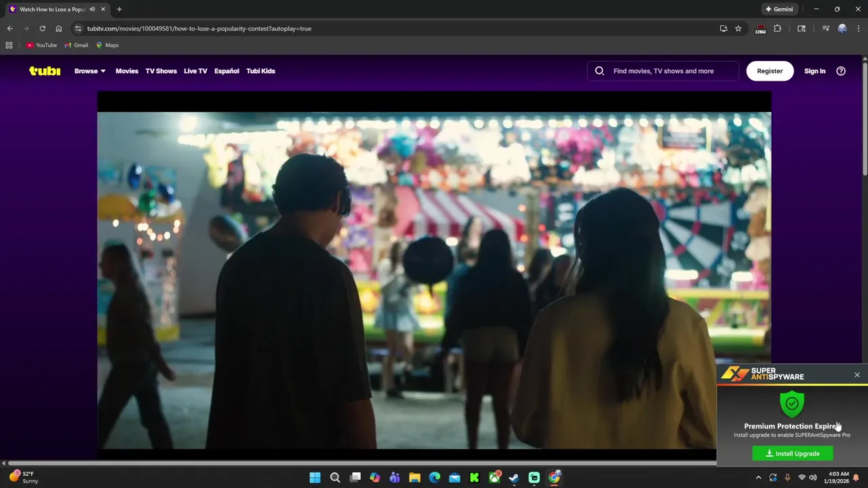Open browser home page
Viewport: 868px width, 488px height.
pos(58,28)
